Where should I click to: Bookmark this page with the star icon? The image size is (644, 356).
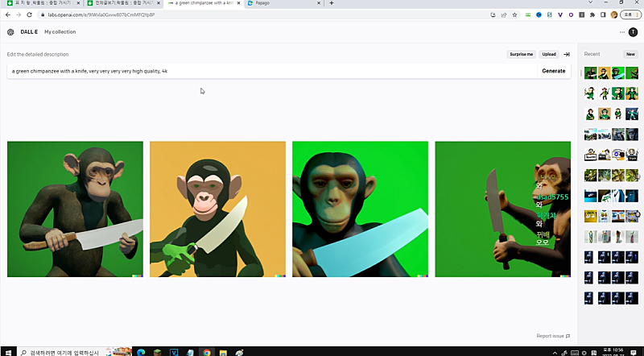click(515, 14)
